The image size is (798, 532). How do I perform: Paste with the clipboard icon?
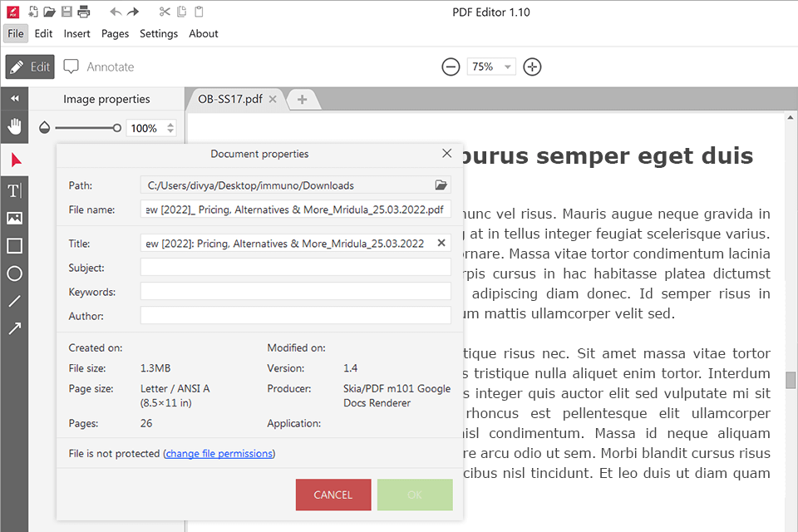click(x=199, y=11)
